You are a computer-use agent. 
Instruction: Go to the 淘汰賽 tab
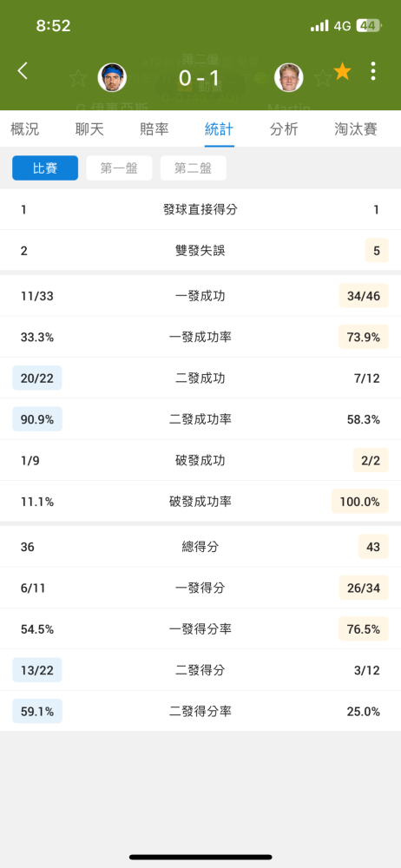click(356, 129)
